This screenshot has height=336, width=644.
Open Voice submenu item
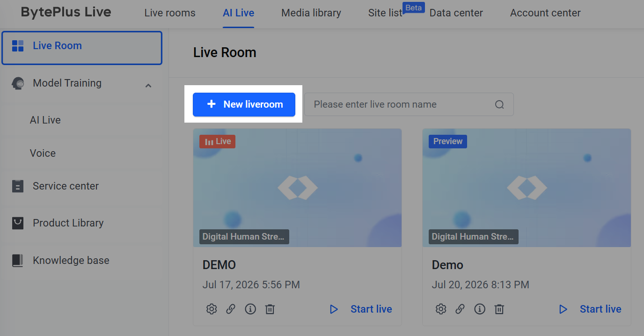pyautogui.click(x=43, y=153)
